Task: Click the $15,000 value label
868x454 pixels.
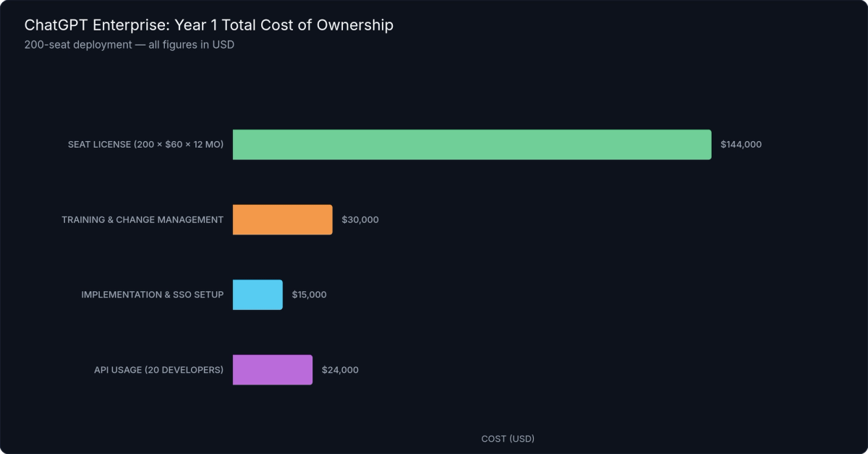Action: point(308,295)
